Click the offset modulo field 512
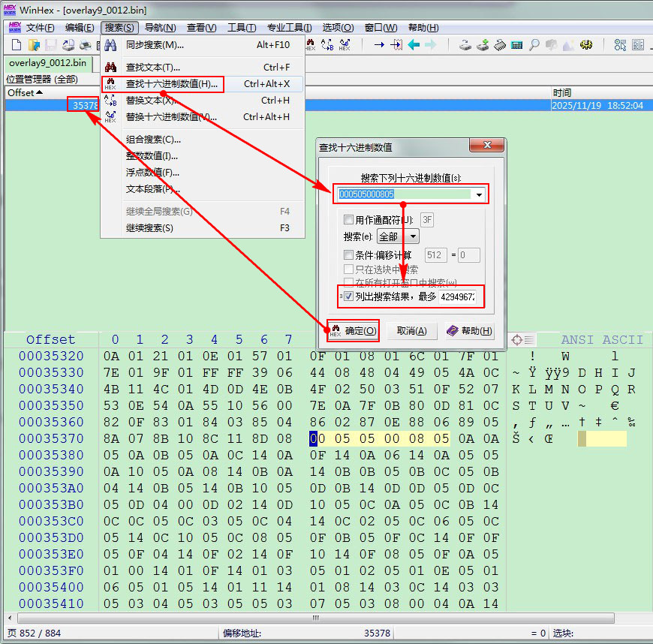The image size is (653, 644). tap(435, 255)
